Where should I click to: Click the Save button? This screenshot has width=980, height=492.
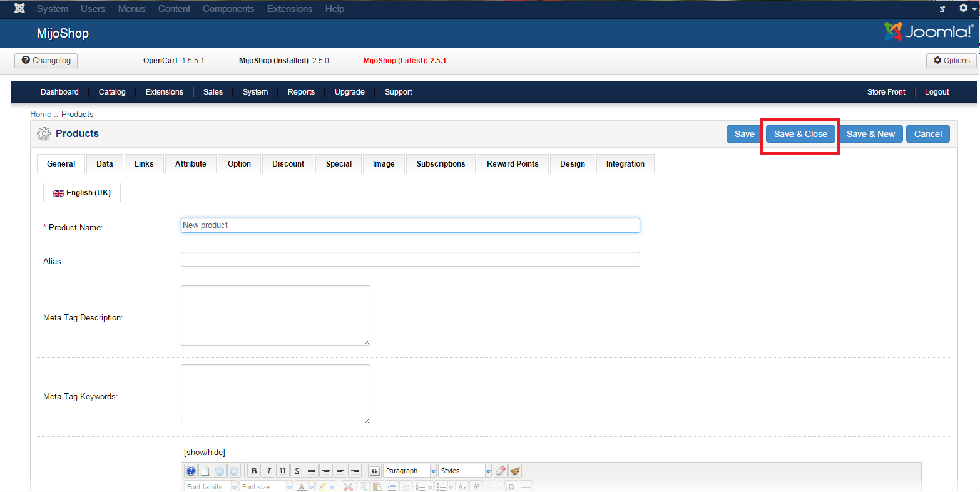(x=745, y=134)
